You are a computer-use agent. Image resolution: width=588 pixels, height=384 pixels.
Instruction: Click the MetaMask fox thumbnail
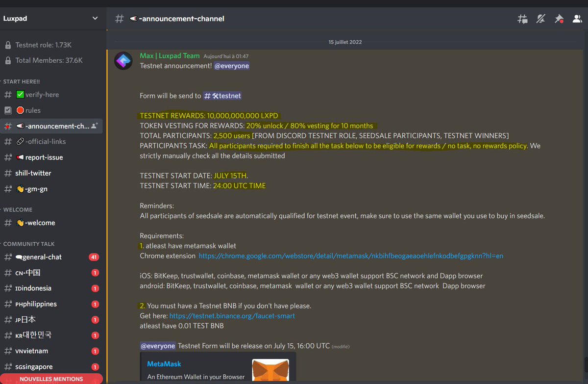[270, 371]
